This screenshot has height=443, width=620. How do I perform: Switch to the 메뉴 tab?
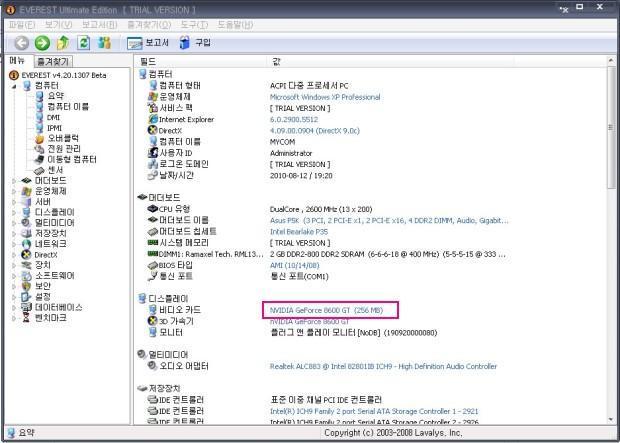17,61
